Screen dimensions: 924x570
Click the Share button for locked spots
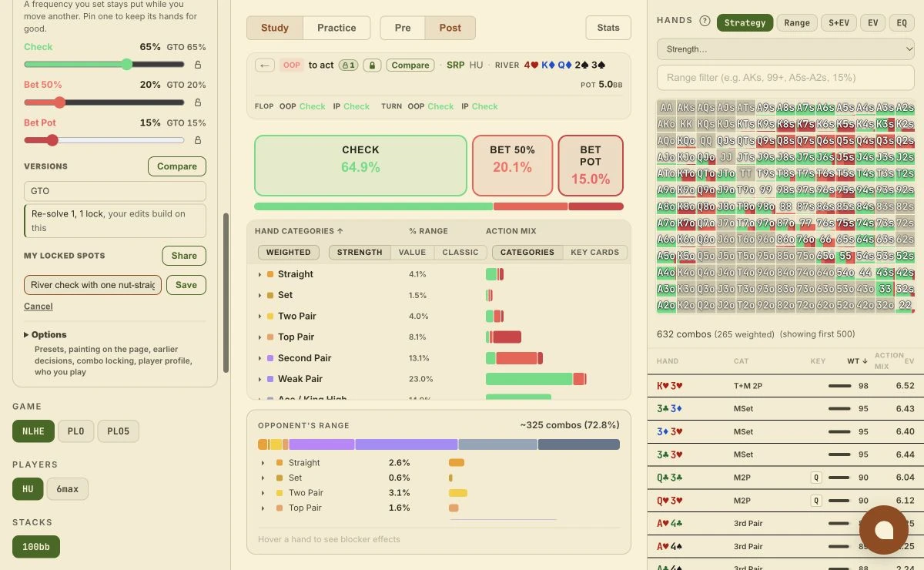point(184,256)
